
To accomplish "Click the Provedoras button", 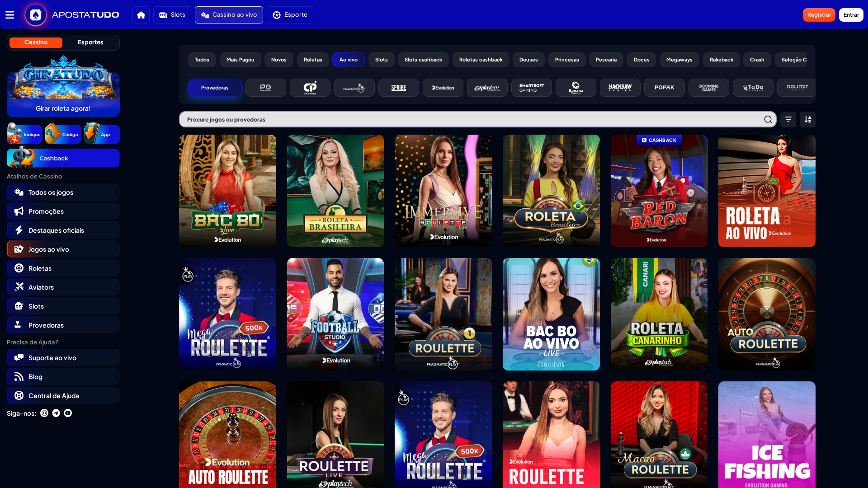I will [215, 88].
